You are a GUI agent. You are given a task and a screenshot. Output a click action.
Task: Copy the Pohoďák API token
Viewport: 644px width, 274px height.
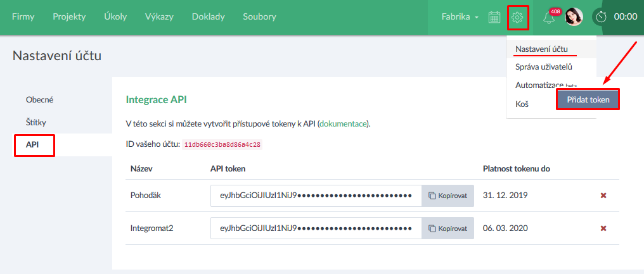(x=448, y=196)
